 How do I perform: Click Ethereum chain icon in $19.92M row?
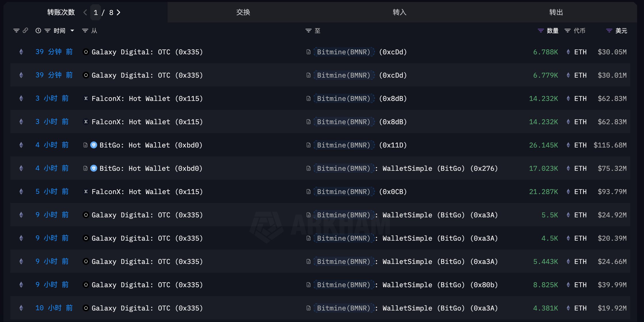(21, 308)
